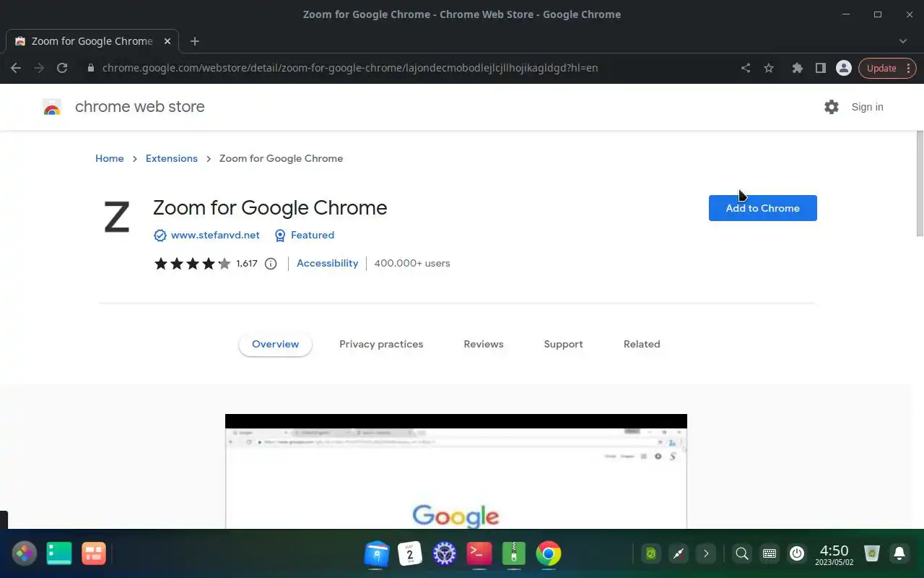Switch to the Support tab

coord(563,345)
